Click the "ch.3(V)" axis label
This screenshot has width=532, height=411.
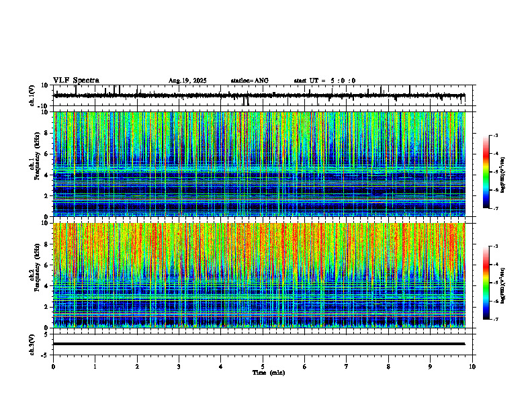32,345
